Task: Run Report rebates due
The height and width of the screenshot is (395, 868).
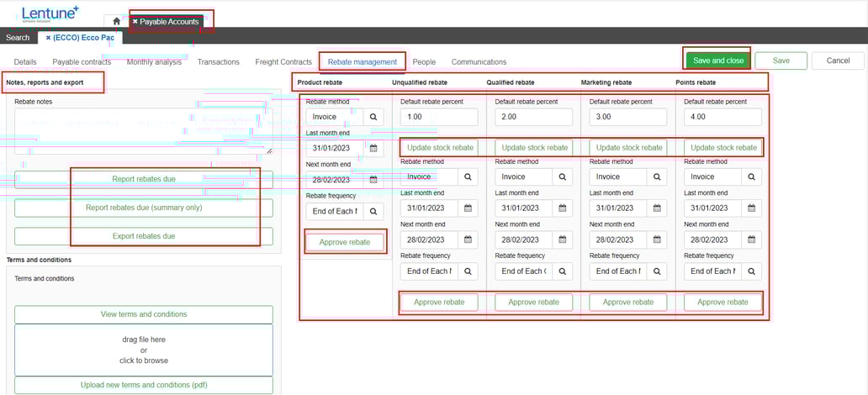Action: (x=143, y=179)
